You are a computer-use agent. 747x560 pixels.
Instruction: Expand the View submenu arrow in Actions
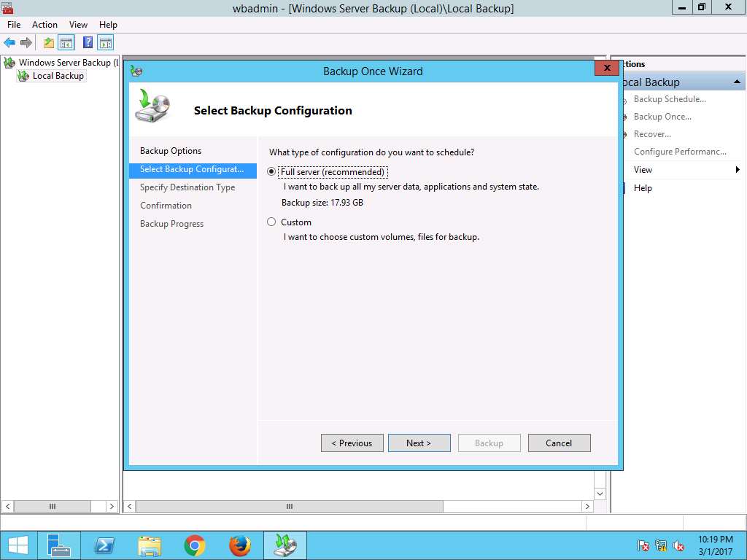(738, 169)
